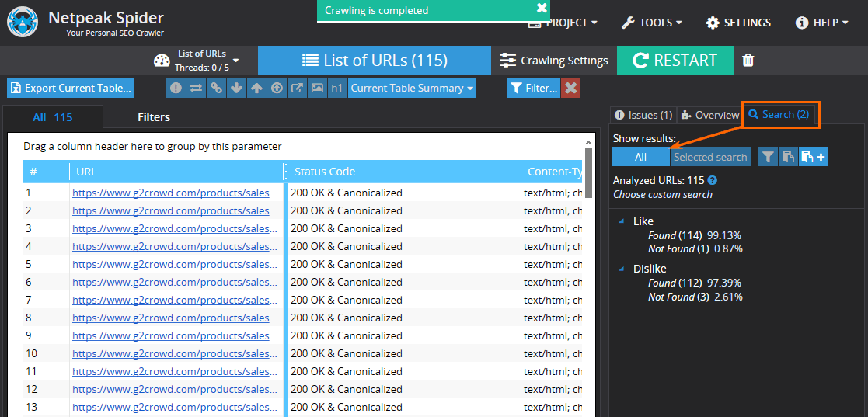Open the URL link in row 1
868x417 pixels.
174,193
